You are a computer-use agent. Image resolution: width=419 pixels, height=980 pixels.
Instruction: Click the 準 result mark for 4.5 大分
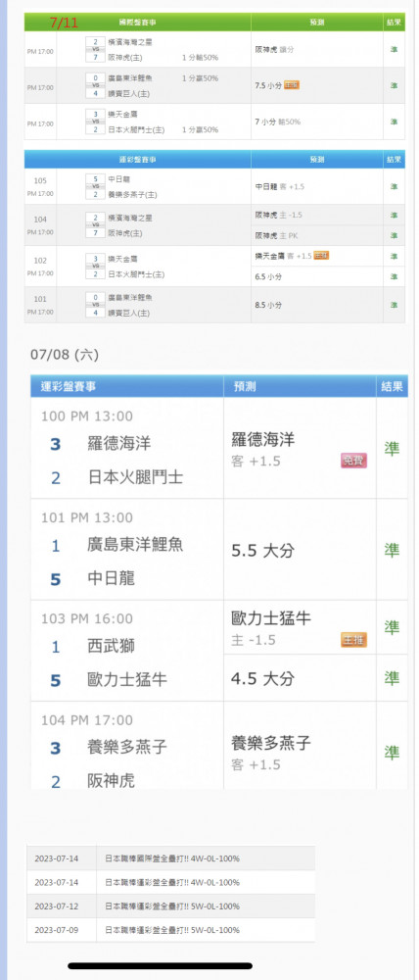point(392,677)
